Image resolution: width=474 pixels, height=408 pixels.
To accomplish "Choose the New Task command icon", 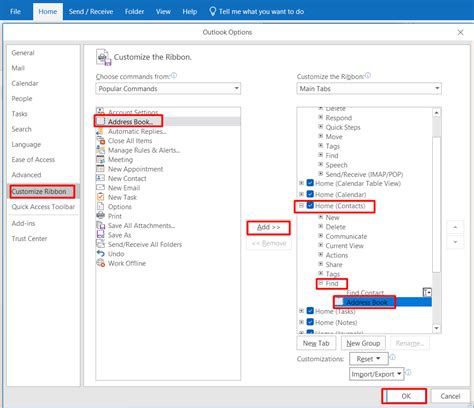I will (x=100, y=197).
